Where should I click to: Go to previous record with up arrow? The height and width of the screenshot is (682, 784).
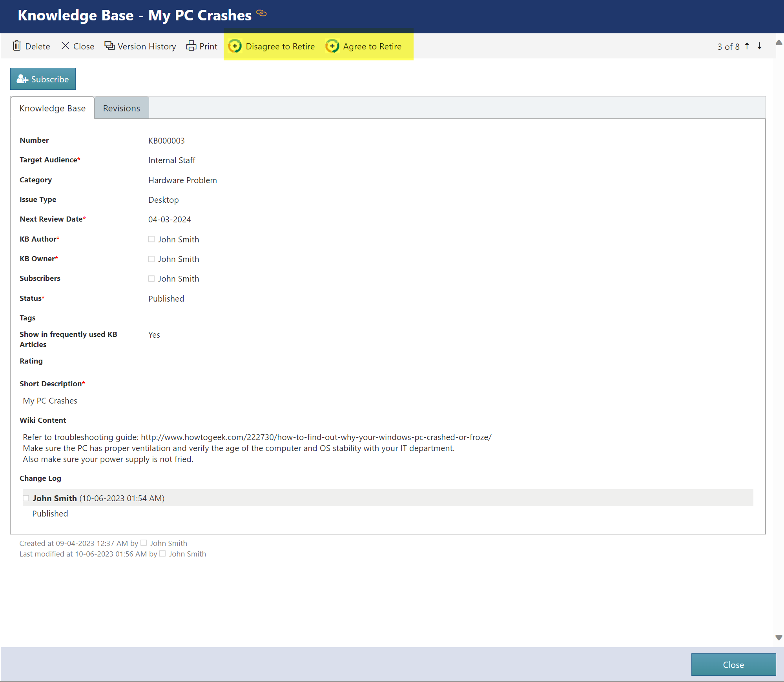(747, 46)
